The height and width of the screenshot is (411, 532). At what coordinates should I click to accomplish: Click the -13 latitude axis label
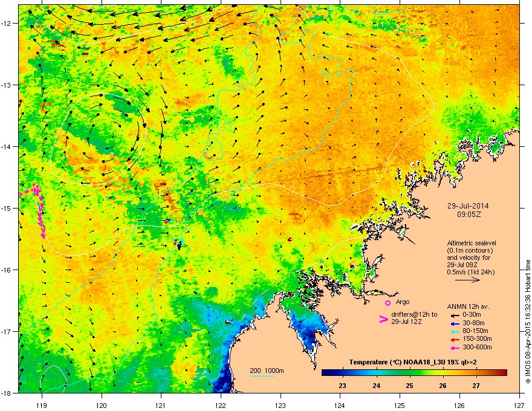point(6,85)
